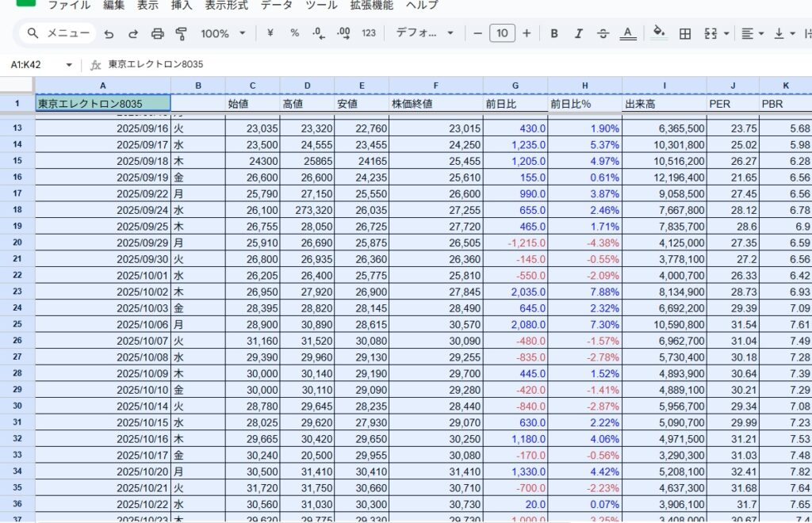The width and height of the screenshot is (812, 523).
Task: Toggle italic formatting
Action: click(578, 33)
